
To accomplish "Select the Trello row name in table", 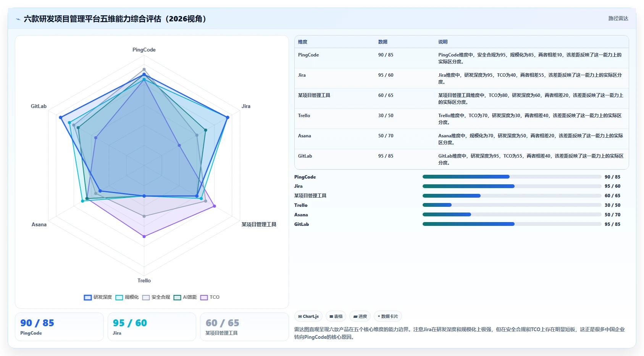I will coord(304,116).
